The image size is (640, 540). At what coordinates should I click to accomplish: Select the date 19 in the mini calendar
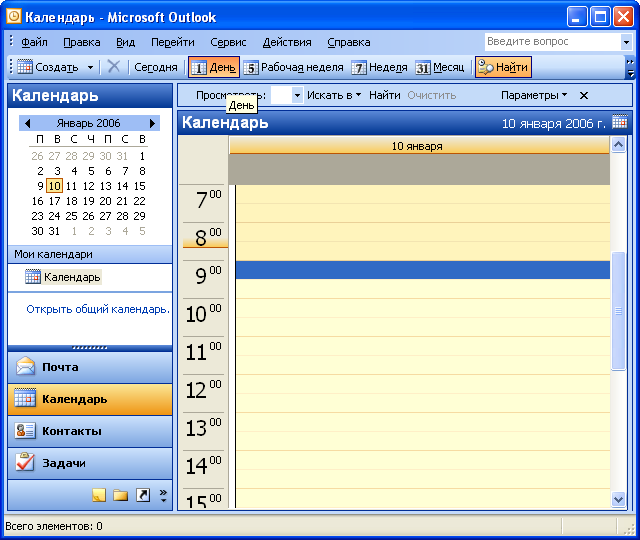click(x=89, y=201)
